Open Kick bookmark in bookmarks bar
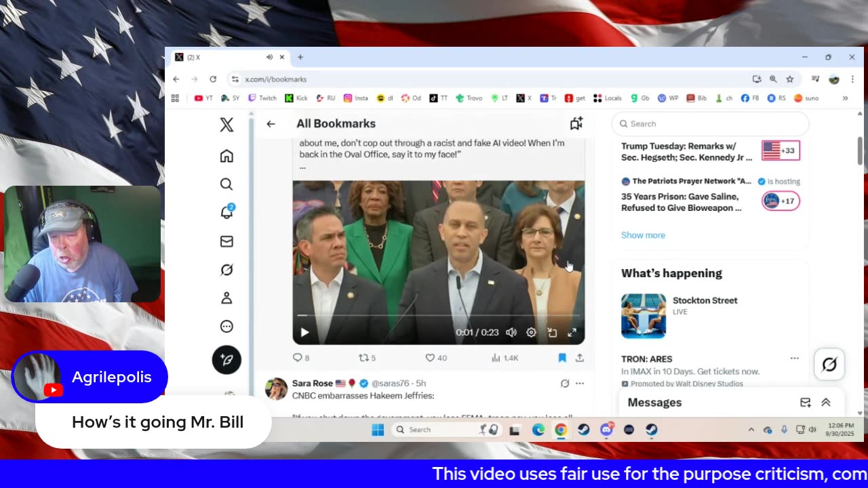This screenshot has height=488, width=868. 296,98
